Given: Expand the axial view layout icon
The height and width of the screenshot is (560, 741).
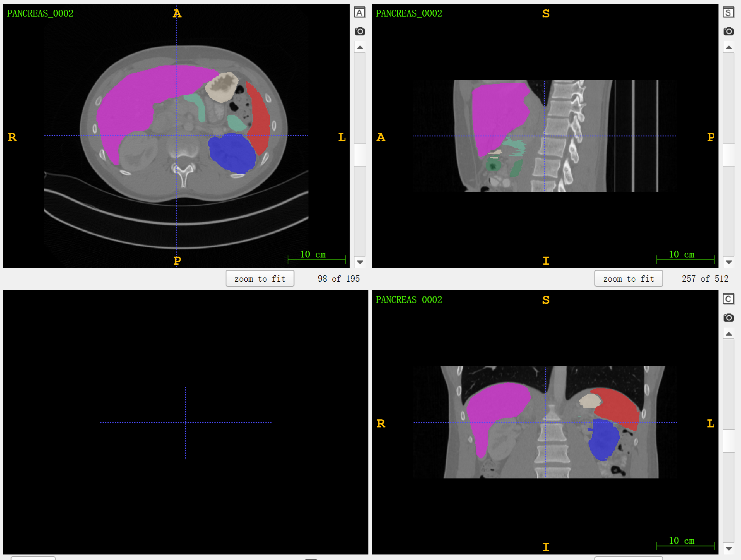Looking at the screenshot, I should (x=359, y=13).
